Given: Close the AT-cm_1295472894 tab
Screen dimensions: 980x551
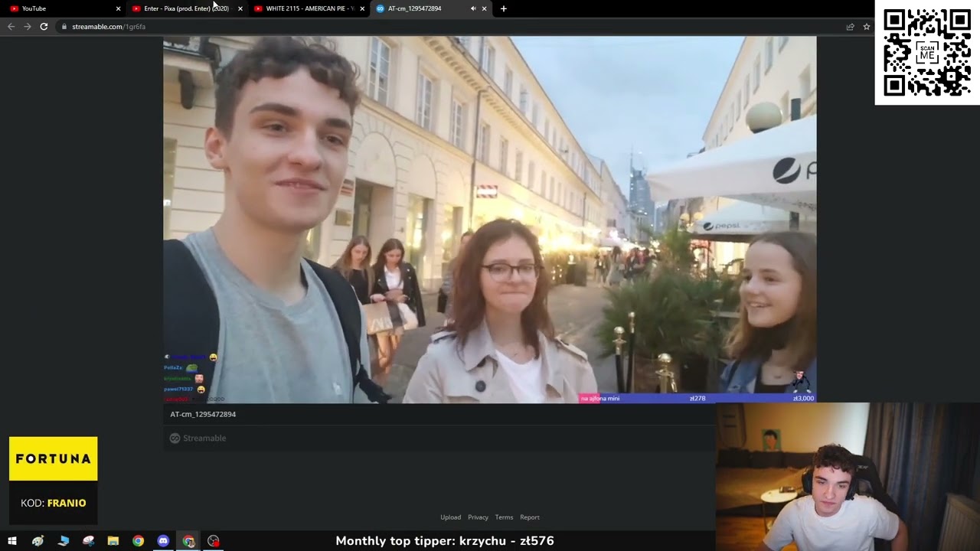Looking at the screenshot, I should click(484, 8).
